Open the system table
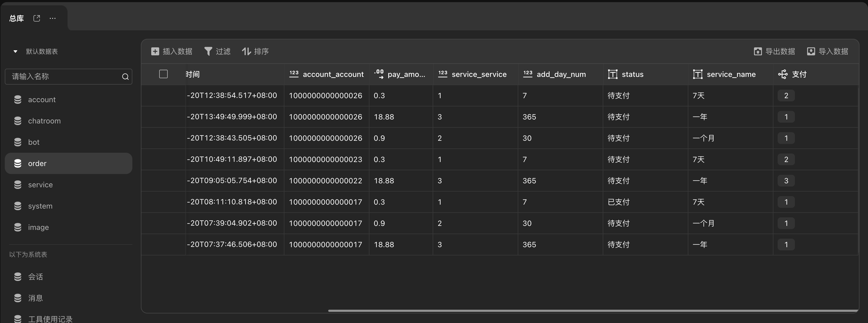Image resolution: width=868 pixels, height=323 pixels. point(68,206)
